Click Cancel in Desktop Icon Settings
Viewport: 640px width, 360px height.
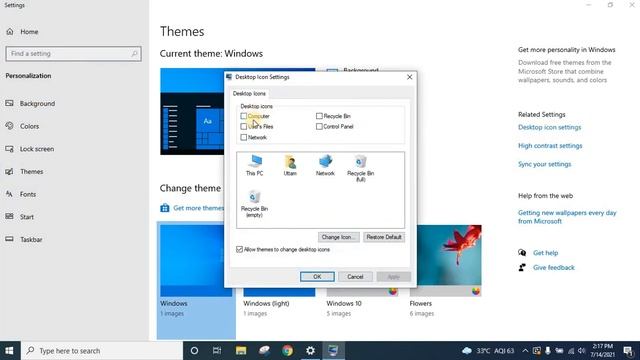[355, 277]
